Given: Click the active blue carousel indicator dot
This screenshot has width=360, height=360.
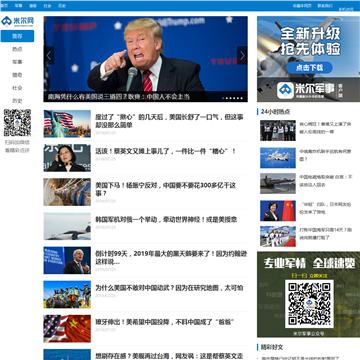Looking at the screenshot, I should tap(223, 98).
